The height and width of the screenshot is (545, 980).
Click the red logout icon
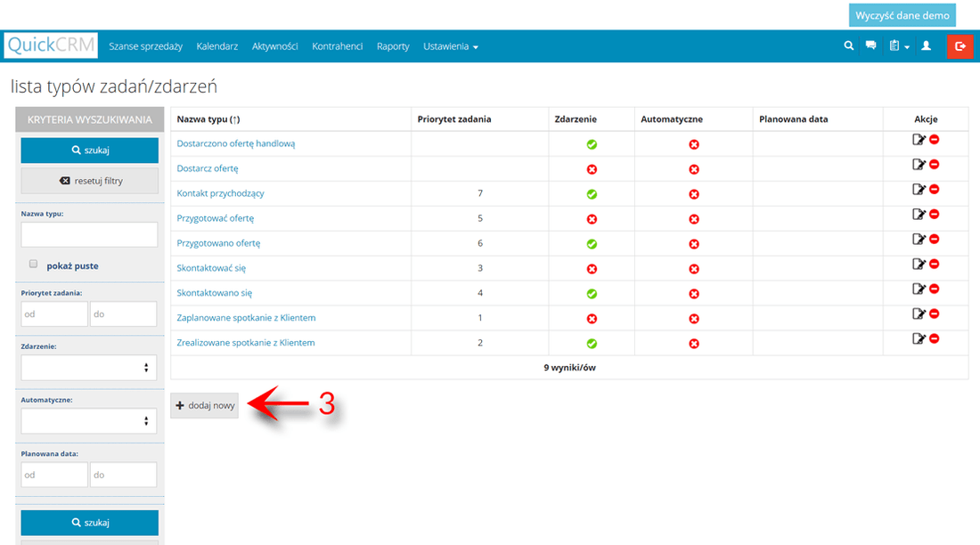(959, 45)
